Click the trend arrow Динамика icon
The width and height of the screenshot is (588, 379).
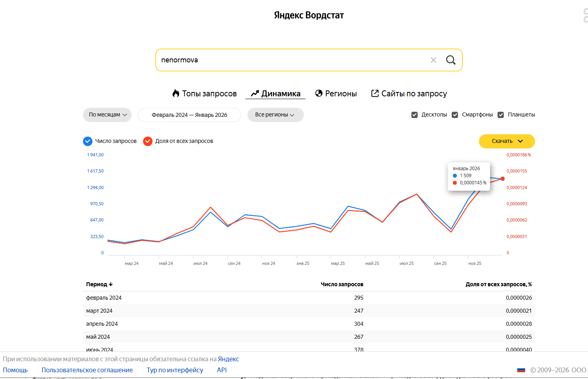(x=255, y=93)
